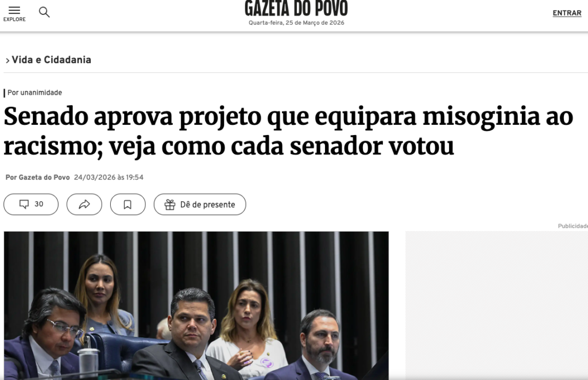Save article with bookmark icon
The height and width of the screenshot is (380, 588).
click(x=127, y=204)
